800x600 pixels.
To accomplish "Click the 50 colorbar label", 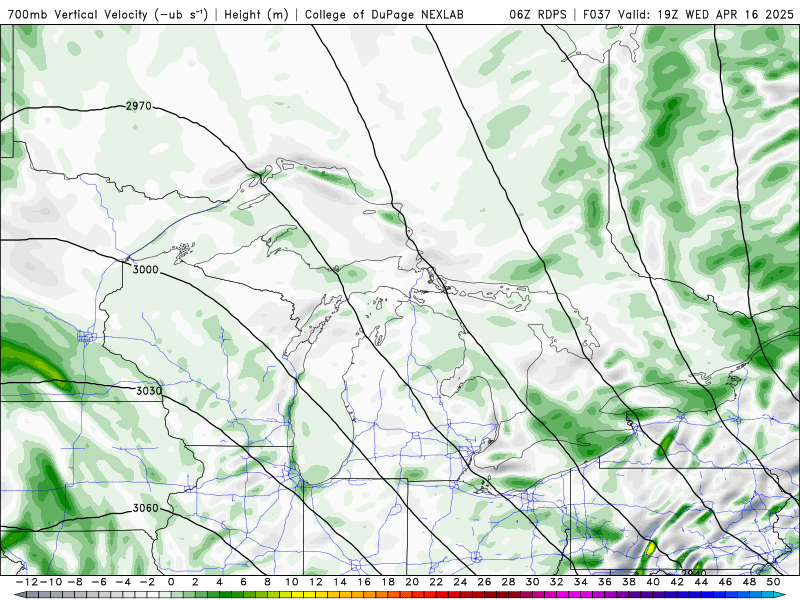I will point(773,582).
